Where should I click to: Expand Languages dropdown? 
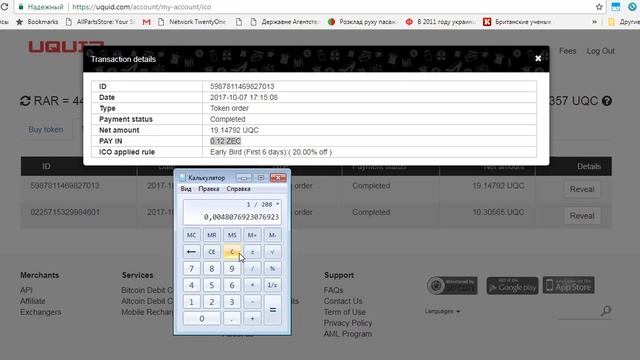(x=442, y=311)
